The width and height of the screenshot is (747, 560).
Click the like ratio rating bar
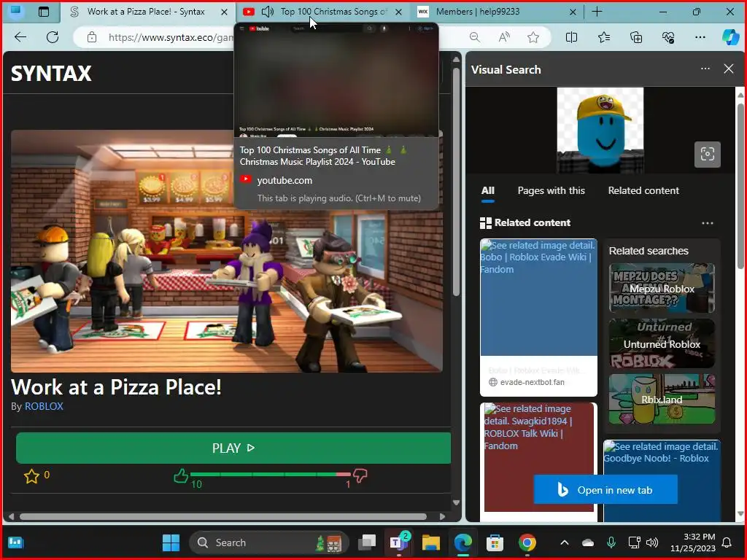[270, 474]
